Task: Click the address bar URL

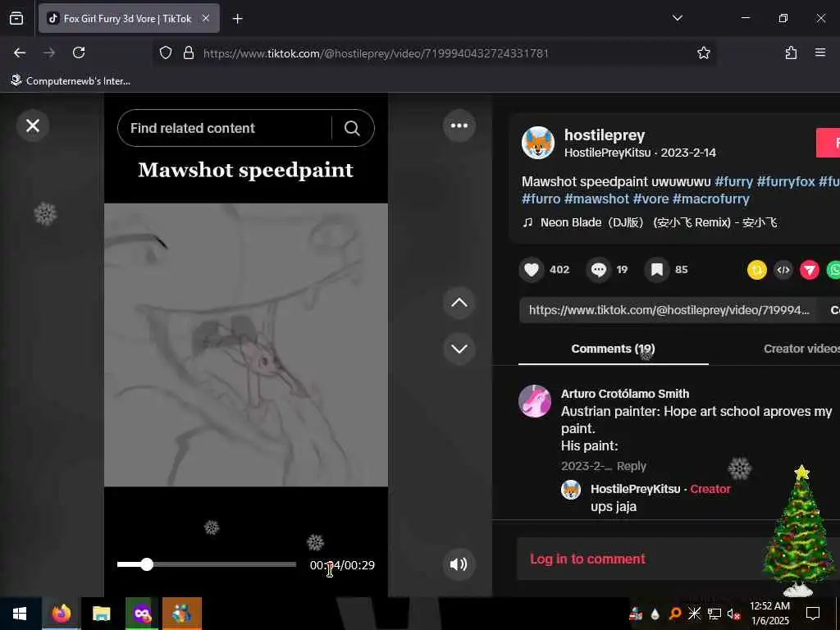Action: [376, 53]
